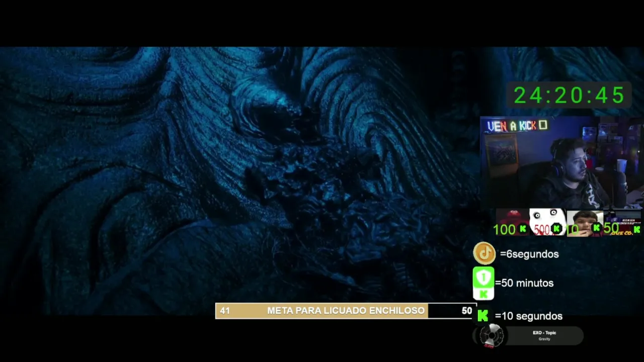Click the 'Gravity' song title
The width and height of the screenshot is (644, 362).
click(544, 339)
